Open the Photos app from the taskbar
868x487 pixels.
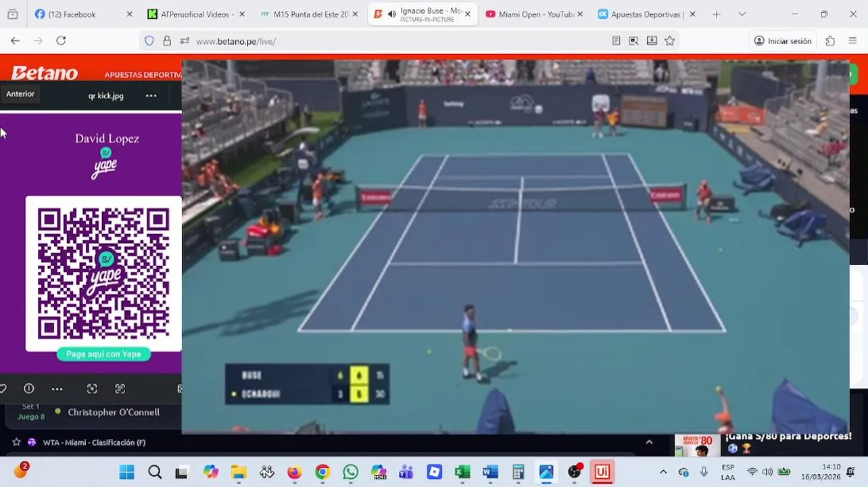tap(546, 471)
